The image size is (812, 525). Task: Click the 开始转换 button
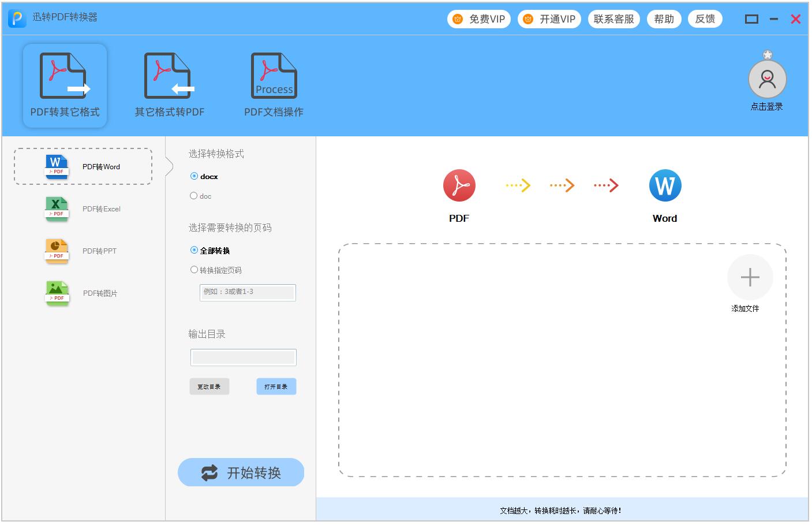click(241, 472)
